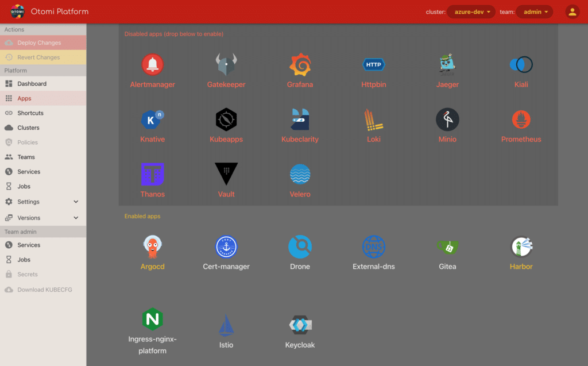Click the External-dns label text
588x366 pixels.
(373, 267)
